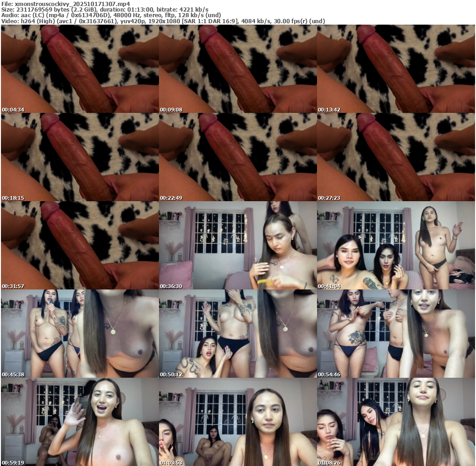
Task: Select the frame marked 00:09:08
Action: (238, 69)
